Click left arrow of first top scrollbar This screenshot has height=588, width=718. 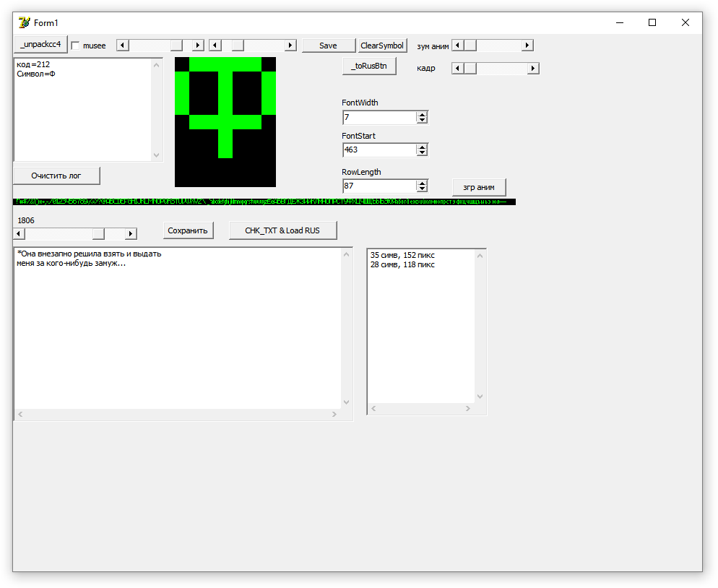tap(123, 46)
